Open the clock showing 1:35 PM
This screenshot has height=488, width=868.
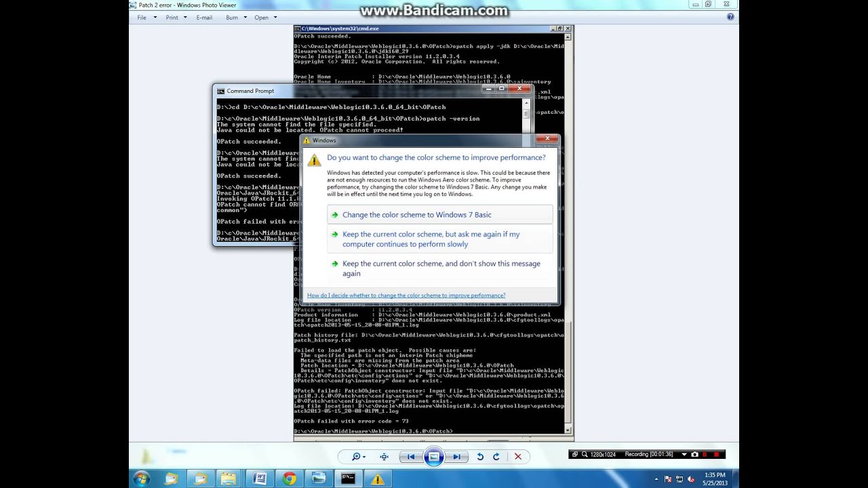pos(715,479)
